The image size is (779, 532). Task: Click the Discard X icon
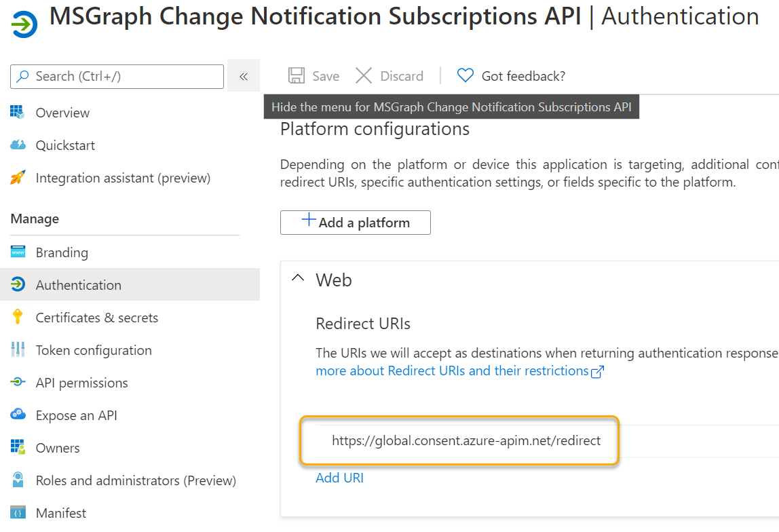364,75
